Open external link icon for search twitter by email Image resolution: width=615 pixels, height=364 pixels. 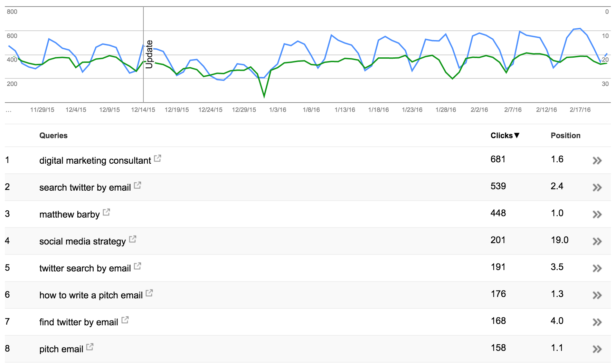click(138, 185)
